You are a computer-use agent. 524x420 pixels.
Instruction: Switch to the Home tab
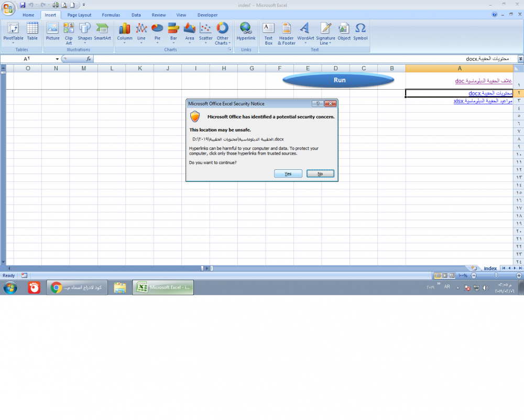tap(28, 15)
